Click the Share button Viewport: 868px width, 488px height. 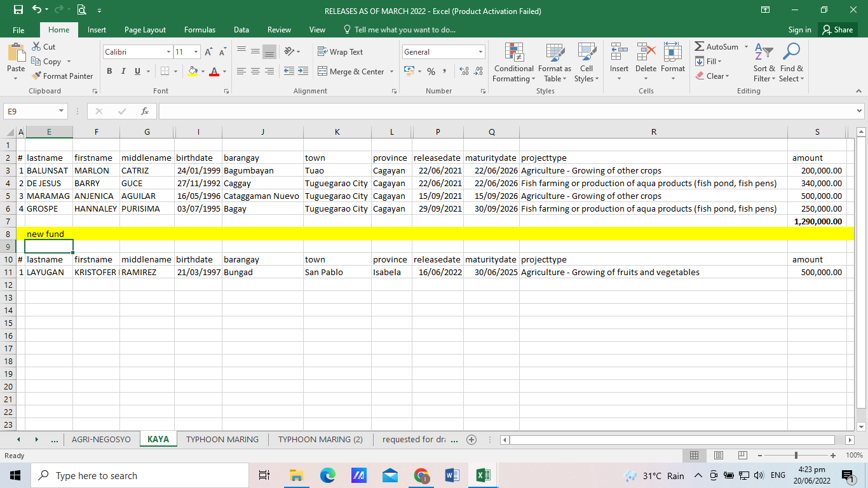click(x=837, y=30)
